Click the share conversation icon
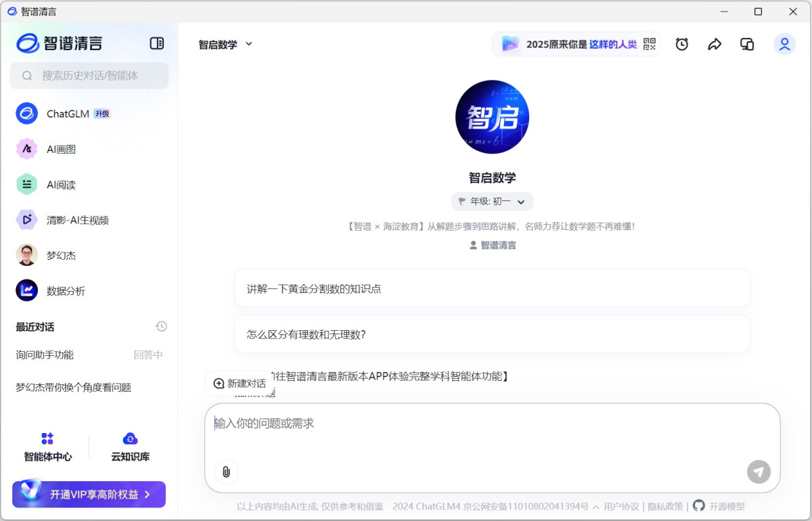 point(715,43)
